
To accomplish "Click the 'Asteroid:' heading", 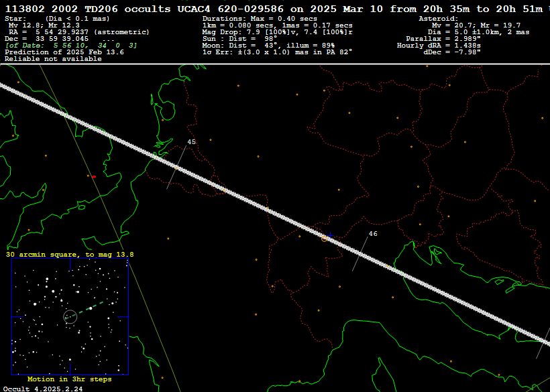I will pyautogui.click(x=439, y=19).
